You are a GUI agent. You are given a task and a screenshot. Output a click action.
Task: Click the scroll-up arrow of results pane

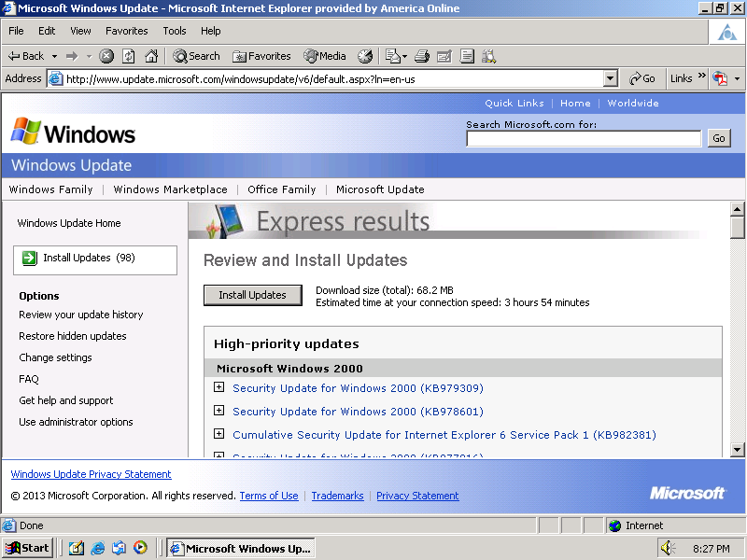click(x=737, y=208)
